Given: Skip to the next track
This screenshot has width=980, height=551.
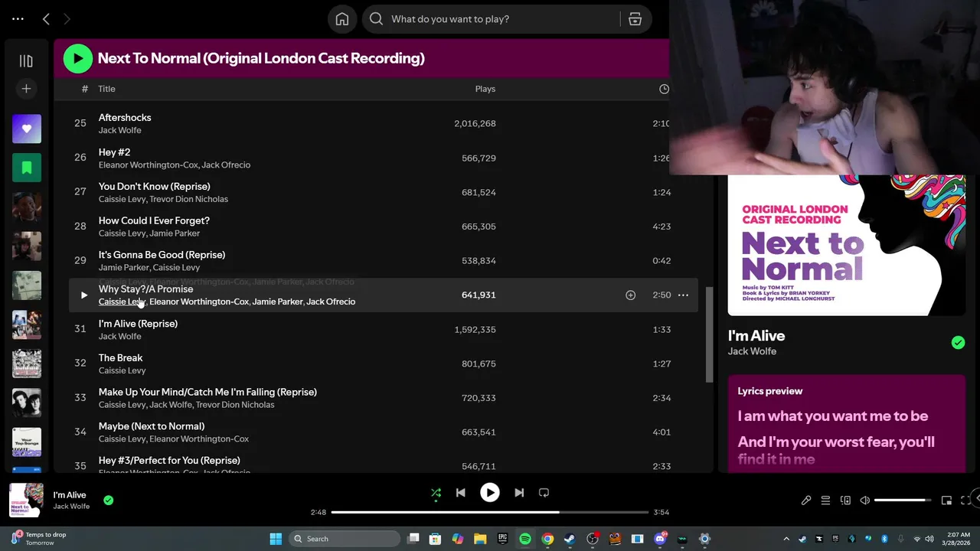Looking at the screenshot, I should tap(519, 493).
